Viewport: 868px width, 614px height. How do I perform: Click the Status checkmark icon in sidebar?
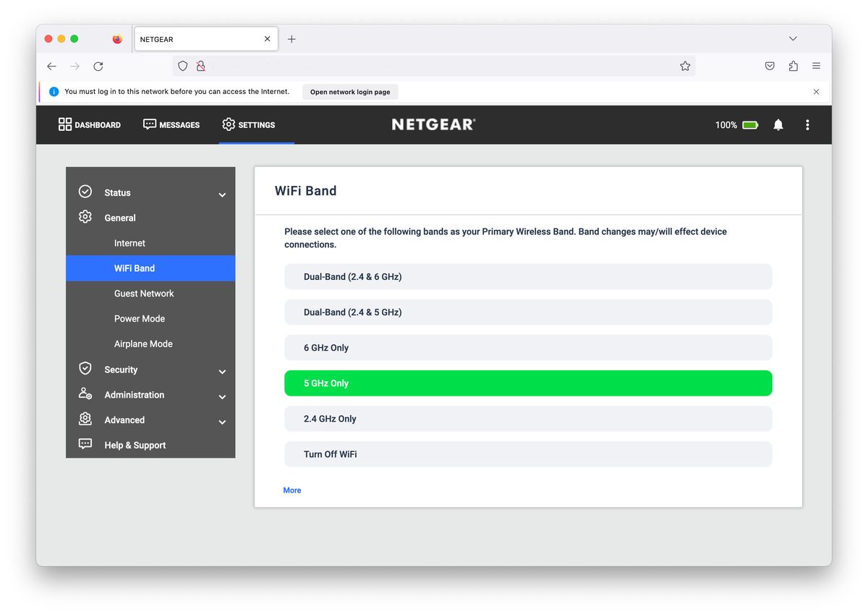click(85, 192)
